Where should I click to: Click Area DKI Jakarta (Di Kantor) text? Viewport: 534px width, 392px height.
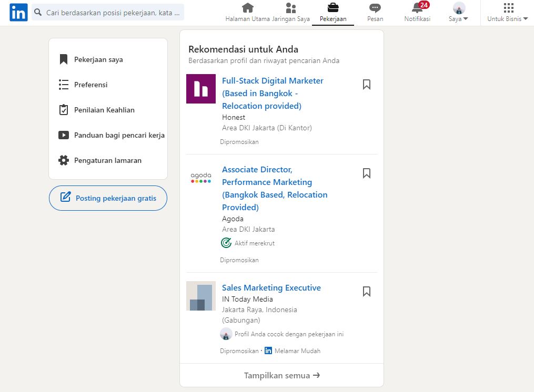(x=267, y=128)
